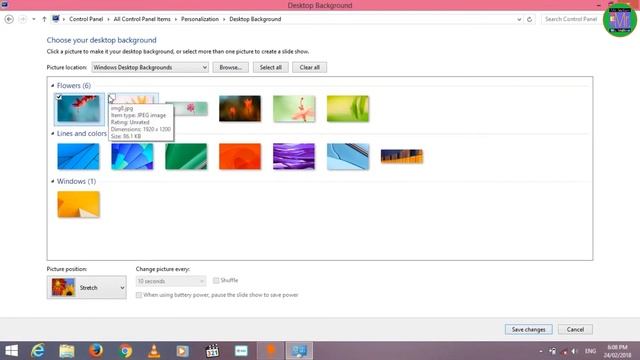Collapse the Windows (1) group
Screen dimensions: 640x360
[x=53, y=181]
